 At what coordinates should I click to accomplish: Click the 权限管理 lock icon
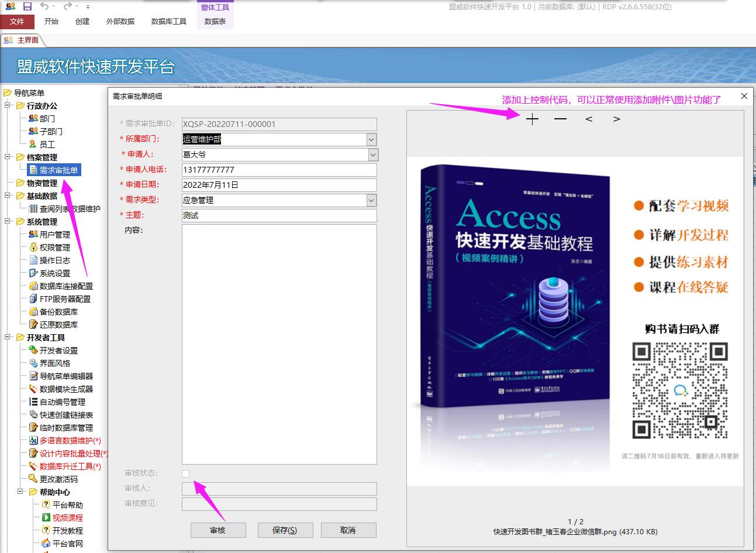[x=33, y=247]
